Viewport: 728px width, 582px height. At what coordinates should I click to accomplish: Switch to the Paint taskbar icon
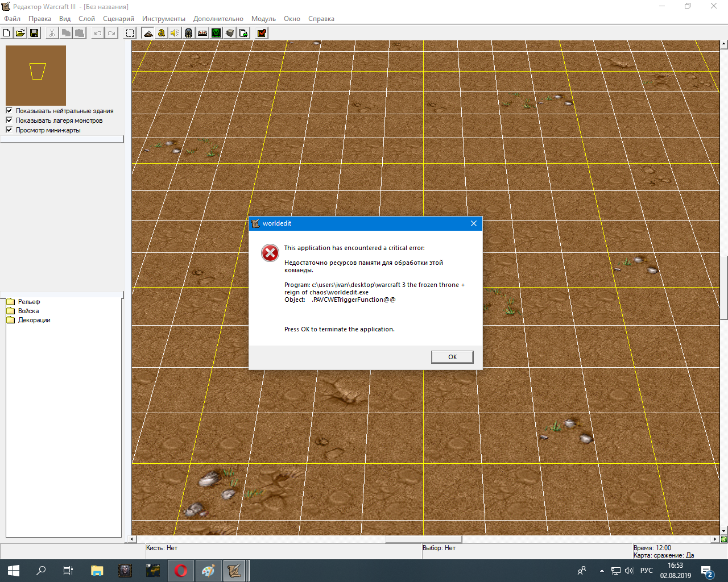(x=208, y=571)
